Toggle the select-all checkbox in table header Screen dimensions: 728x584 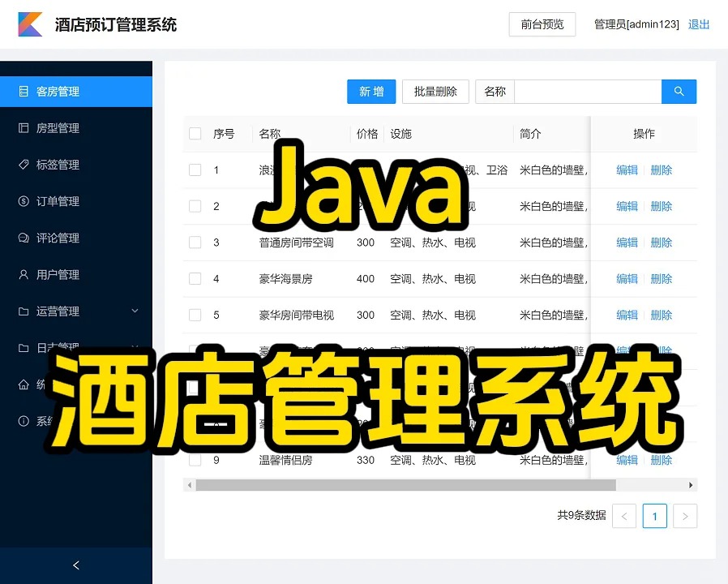[195, 134]
